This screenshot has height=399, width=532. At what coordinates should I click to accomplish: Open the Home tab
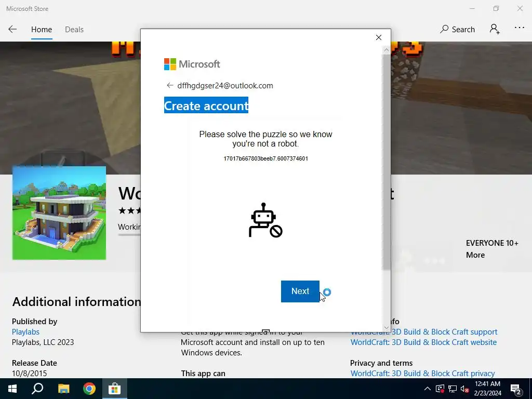click(x=42, y=30)
